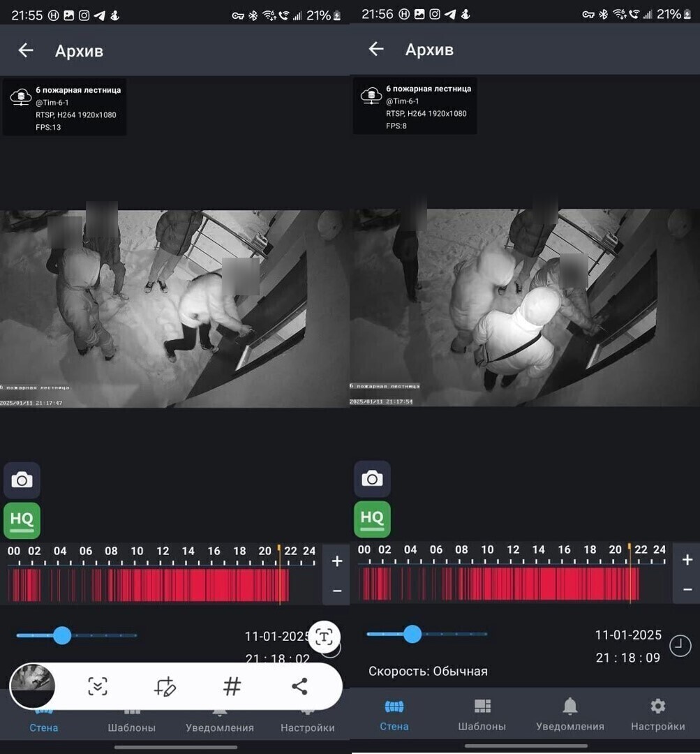Take a snapshot with camera icon, 21:56 screen
700x754 pixels.
tap(372, 480)
